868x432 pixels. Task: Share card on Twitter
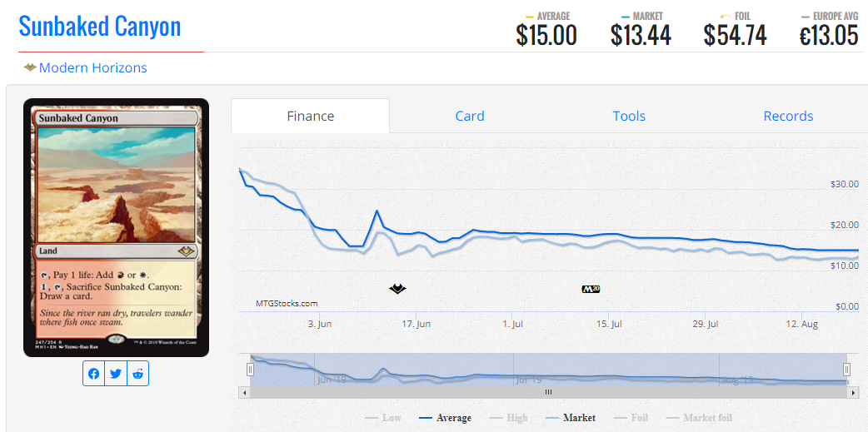pos(116,374)
